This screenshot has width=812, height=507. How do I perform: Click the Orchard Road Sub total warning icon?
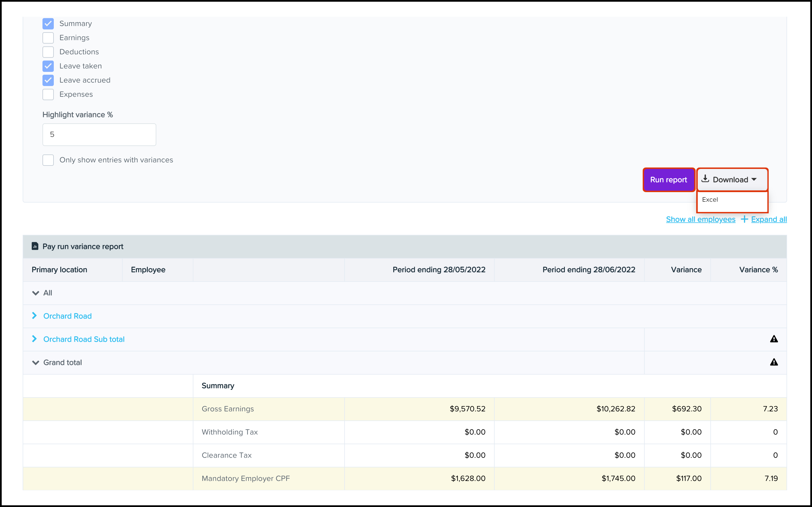click(774, 339)
